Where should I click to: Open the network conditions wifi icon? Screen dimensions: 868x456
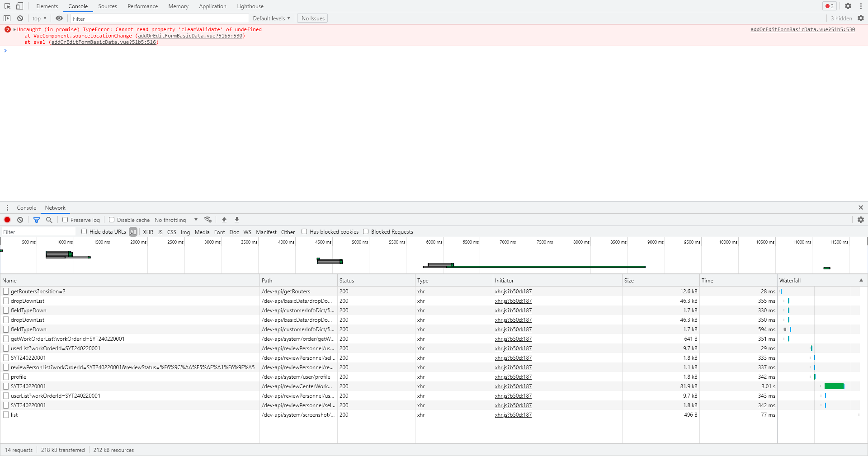[x=208, y=220]
